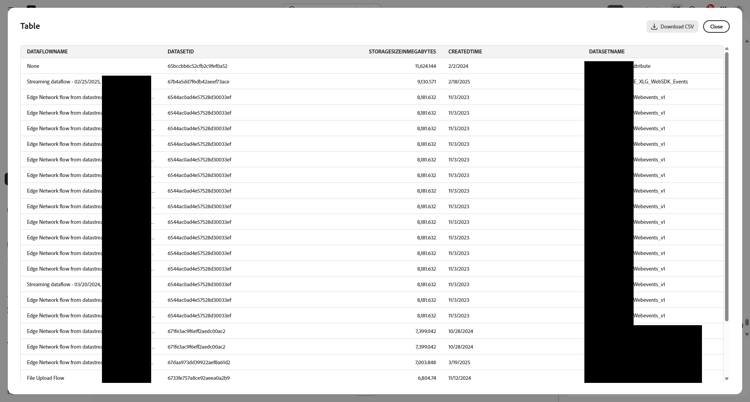
Task: Click dataset ID 6733fe757a8ce92aeea0a2b9
Action: coord(199,378)
